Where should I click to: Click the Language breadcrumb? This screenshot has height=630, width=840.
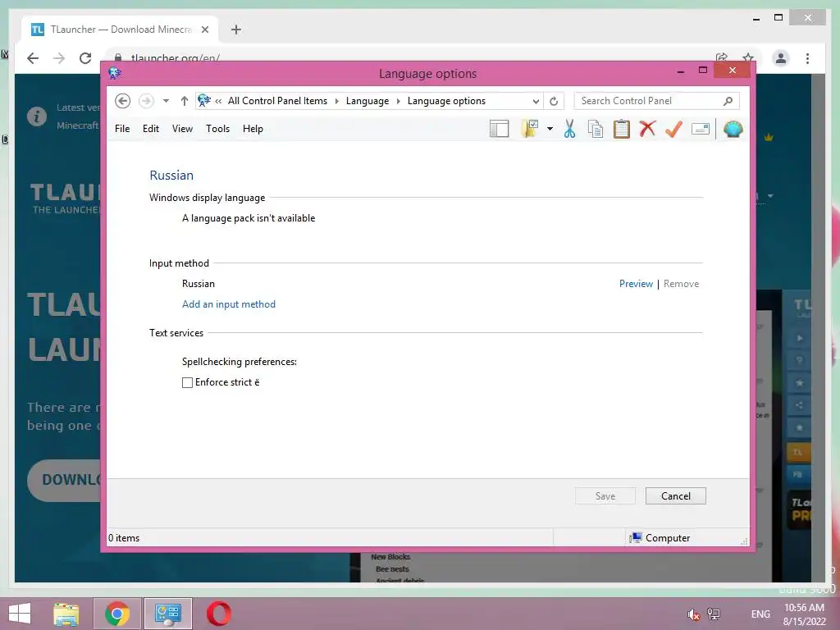pos(367,101)
